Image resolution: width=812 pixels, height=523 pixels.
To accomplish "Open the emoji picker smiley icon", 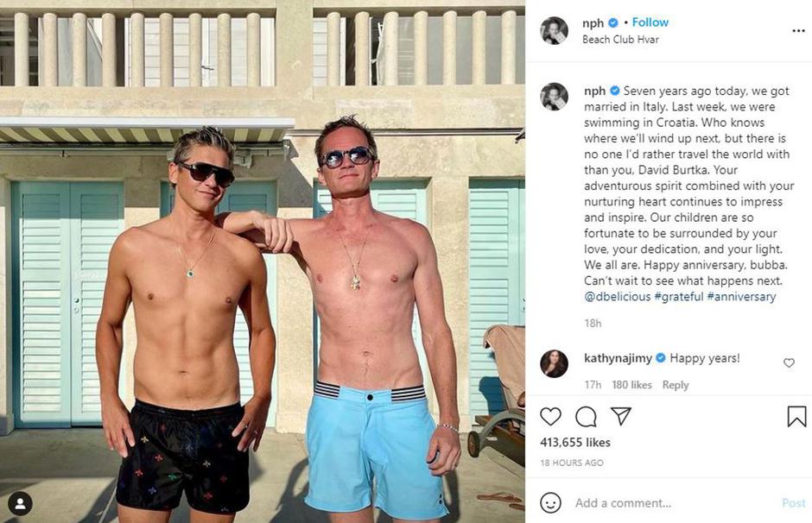I will click(550, 502).
